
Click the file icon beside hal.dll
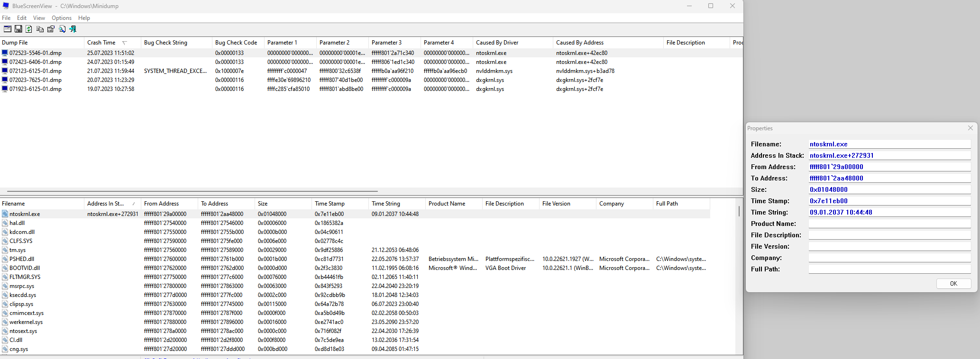pos(5,223)
